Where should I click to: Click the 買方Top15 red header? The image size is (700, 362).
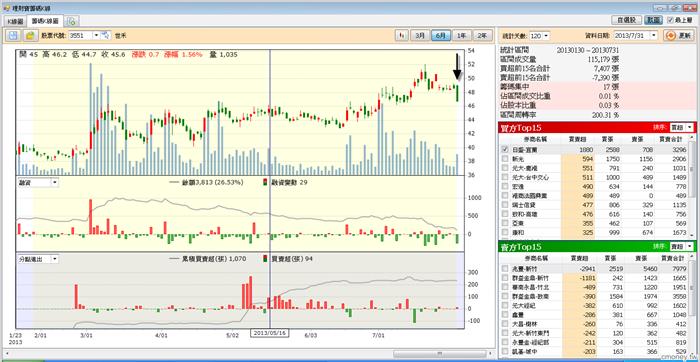[x=597, y=128]
